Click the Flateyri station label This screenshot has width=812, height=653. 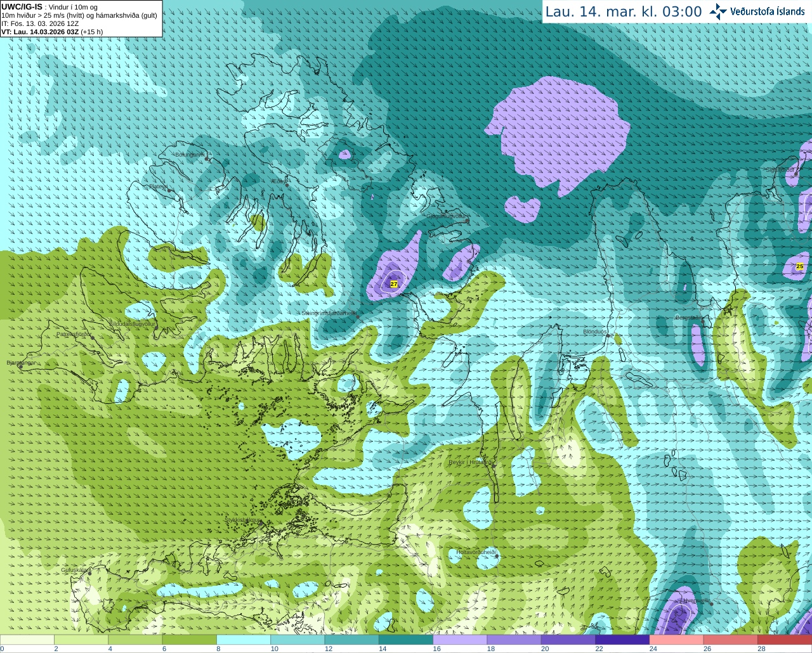coord(158,187)
